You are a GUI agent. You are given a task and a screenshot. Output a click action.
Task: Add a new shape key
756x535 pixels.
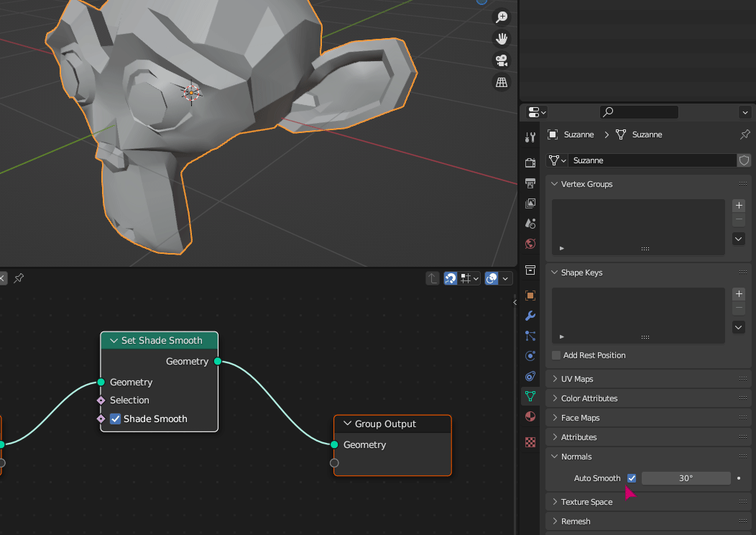coord(739,294)
